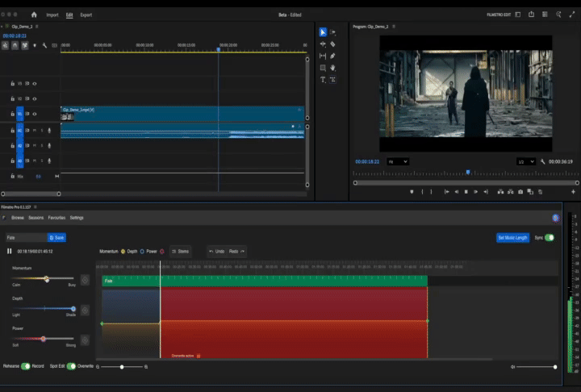Click the Fate theme name field

(x=24, y=238)
